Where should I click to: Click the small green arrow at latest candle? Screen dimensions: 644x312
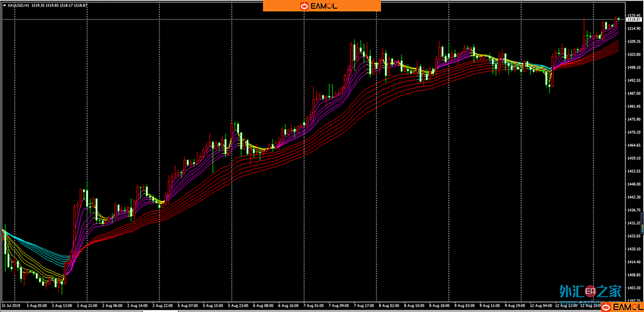619,18
